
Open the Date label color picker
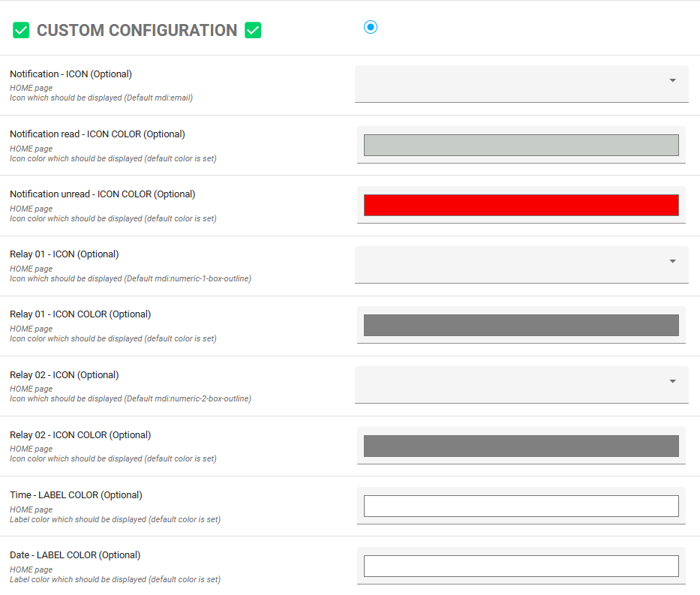(x=521, y=566)
